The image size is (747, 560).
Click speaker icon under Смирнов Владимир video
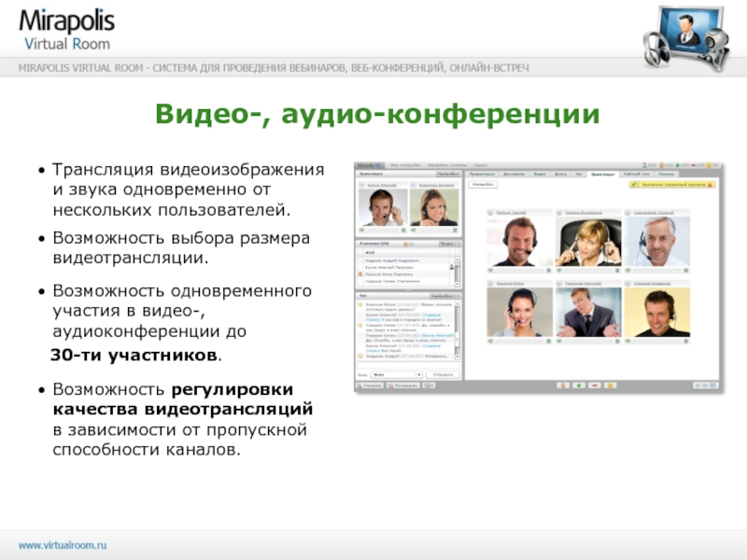(x=627, y=341)
